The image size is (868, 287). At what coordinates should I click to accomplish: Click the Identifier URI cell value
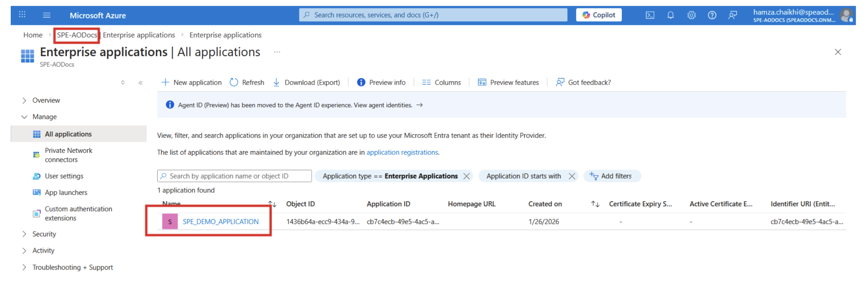(x=807, y=222)
